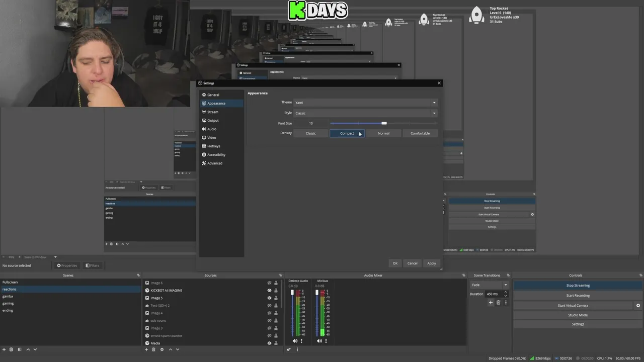Select Comfortable density option

coord(420,133)
